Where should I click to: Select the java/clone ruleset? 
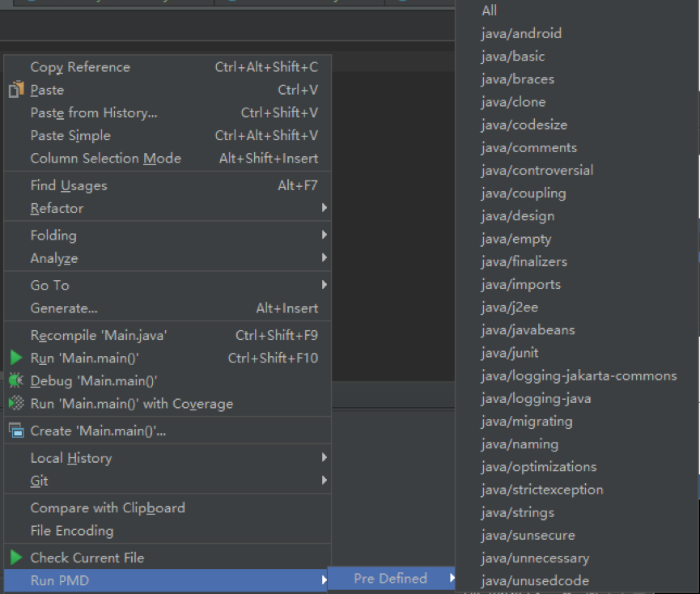point(577,102)
